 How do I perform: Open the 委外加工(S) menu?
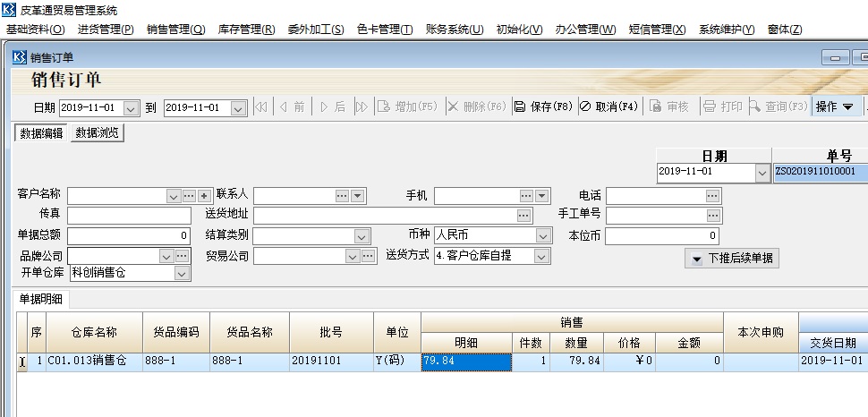[x=316, y=30]
